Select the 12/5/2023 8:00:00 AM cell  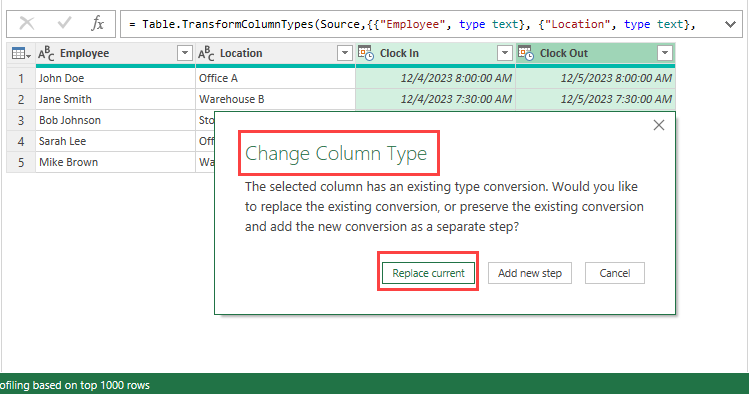[596, 78]
